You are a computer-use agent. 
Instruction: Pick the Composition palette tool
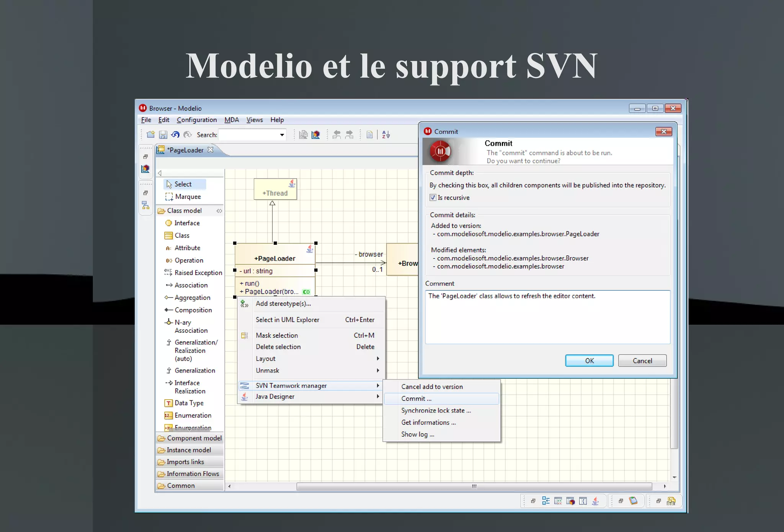pyautogui.click(x=188, y=310)
